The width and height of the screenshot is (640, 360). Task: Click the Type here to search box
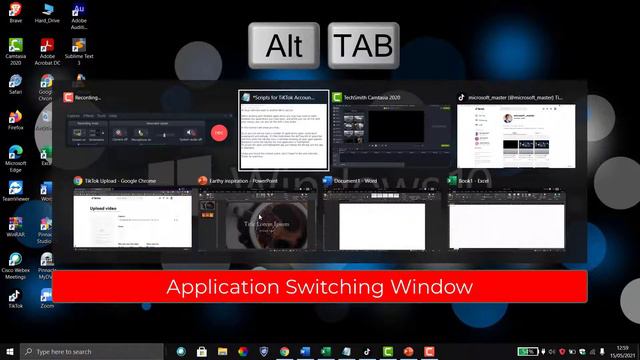coord(92,351)
